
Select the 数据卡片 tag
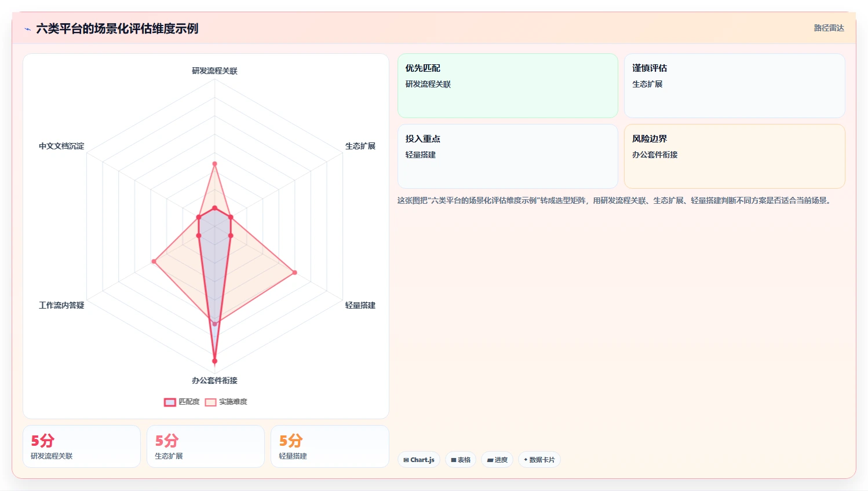point(539,460)
